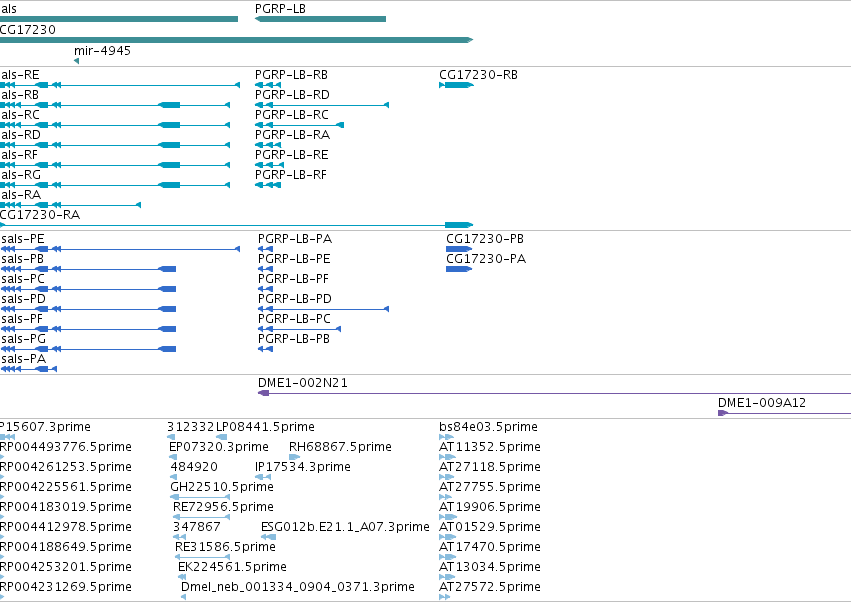The height and width of the screenshot is (602, 851).
Task: Select the RP004261253.5prime EST label
Action: tap(66, 467)
